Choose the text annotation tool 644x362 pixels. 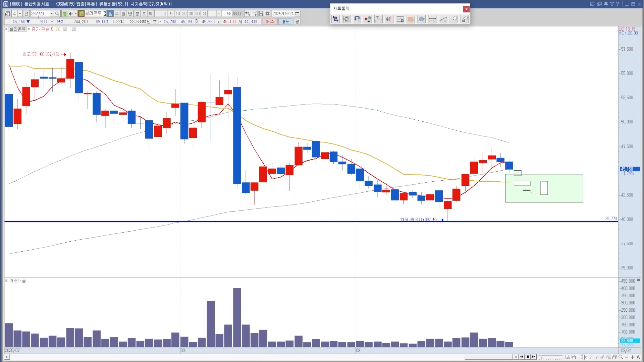pos(378,19)
